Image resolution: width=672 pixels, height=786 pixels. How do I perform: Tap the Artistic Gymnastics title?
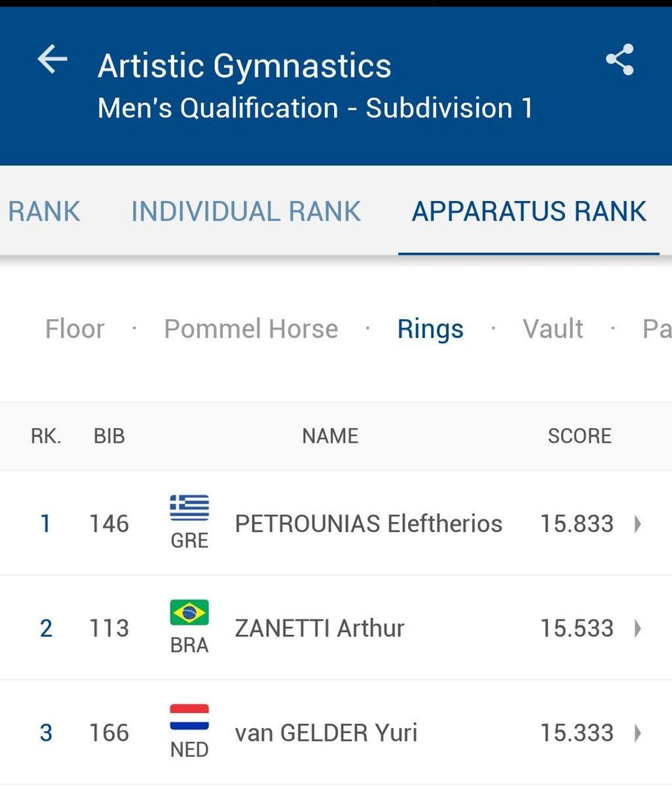point(244,66)
